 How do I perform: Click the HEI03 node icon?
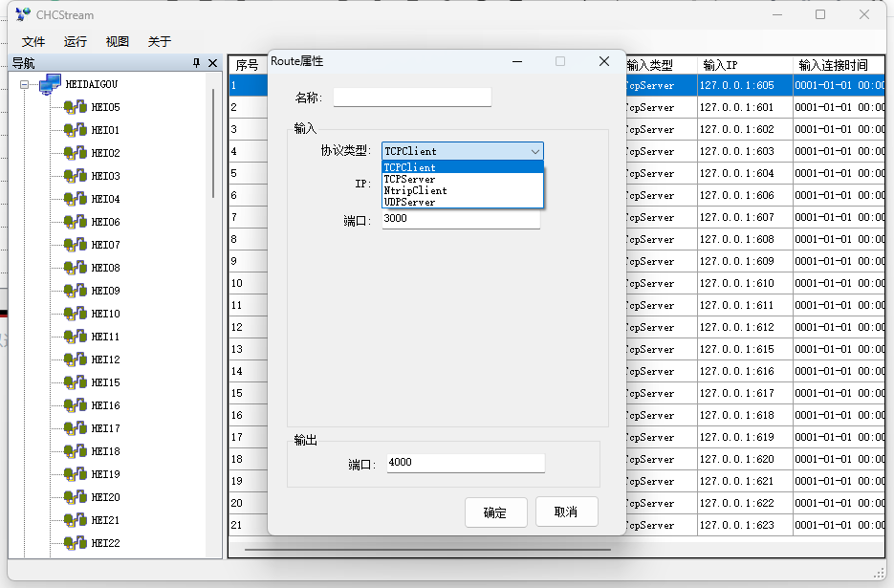click(x=75, y=176)
